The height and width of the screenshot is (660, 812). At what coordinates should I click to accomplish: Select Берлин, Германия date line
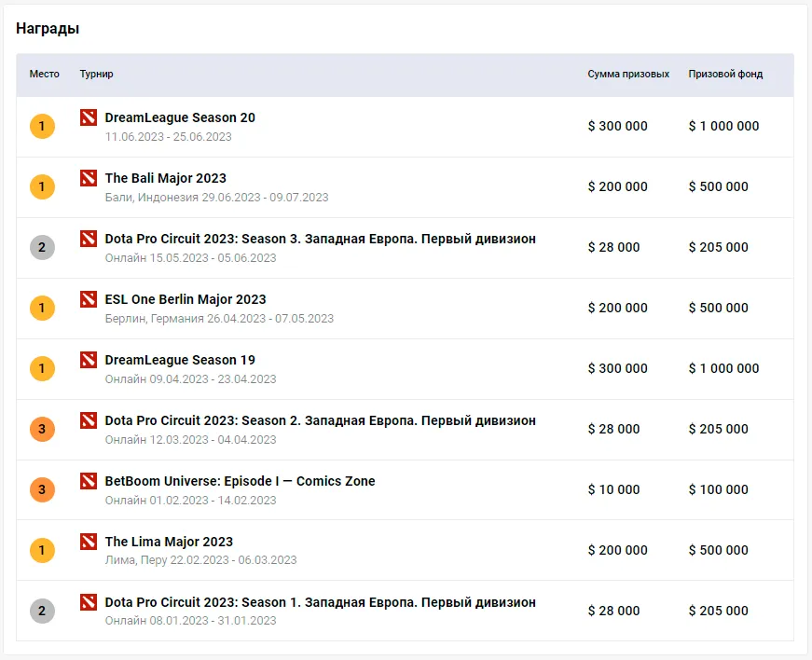pyautogui.click(x=219, y=319)
